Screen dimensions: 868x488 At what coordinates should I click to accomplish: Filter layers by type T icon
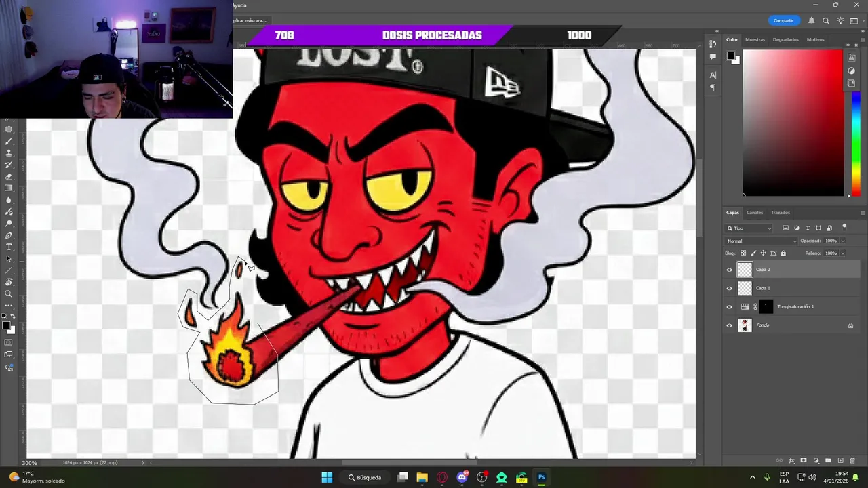coord(808,228)
